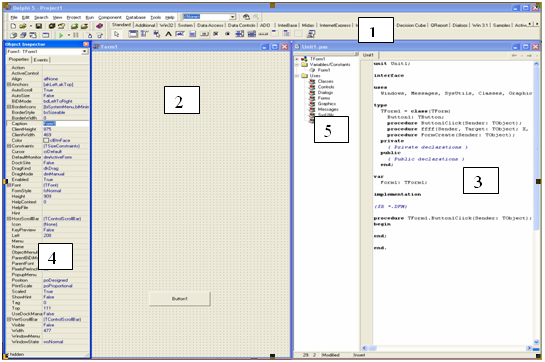
Task: Click the New Form toolbar icon
Action: [46, 35]
